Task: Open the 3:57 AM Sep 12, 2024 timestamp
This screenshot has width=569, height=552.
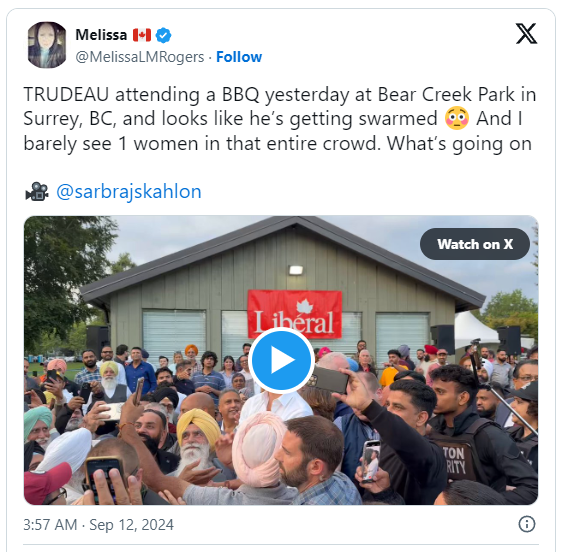Action: 98,525
